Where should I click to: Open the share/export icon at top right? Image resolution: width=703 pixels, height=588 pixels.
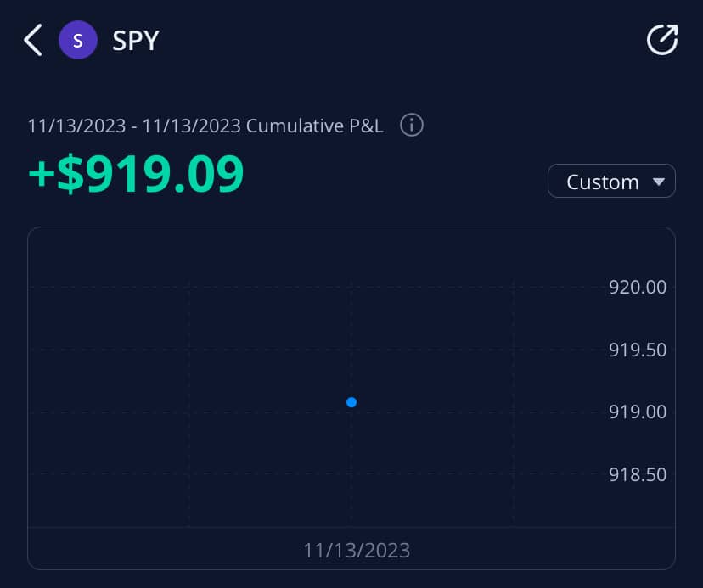tap(661, 40)
